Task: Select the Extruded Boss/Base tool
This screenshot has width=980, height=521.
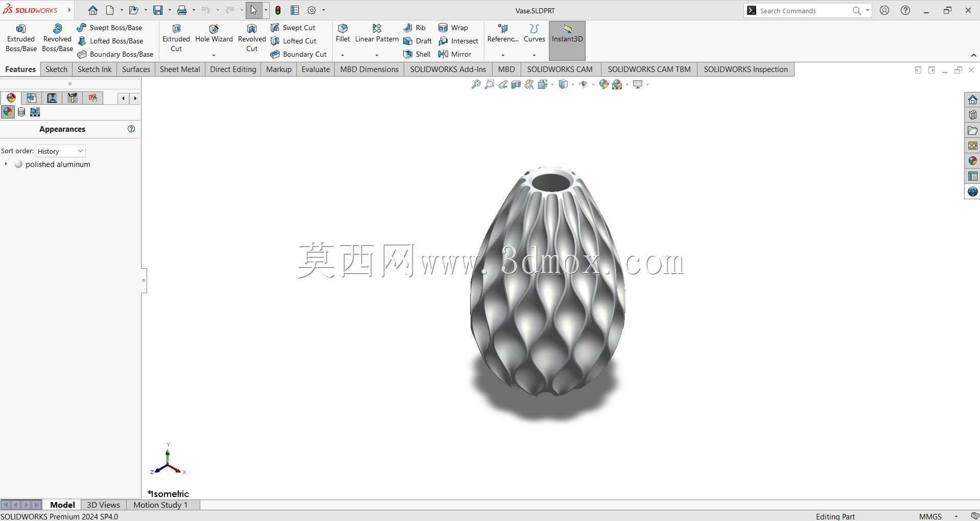Action: click(21, 38)
